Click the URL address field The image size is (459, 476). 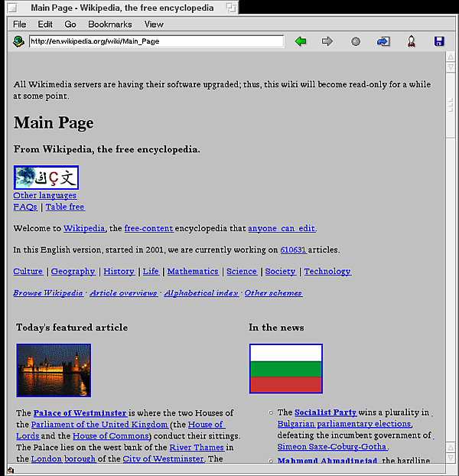pos(157,41)
